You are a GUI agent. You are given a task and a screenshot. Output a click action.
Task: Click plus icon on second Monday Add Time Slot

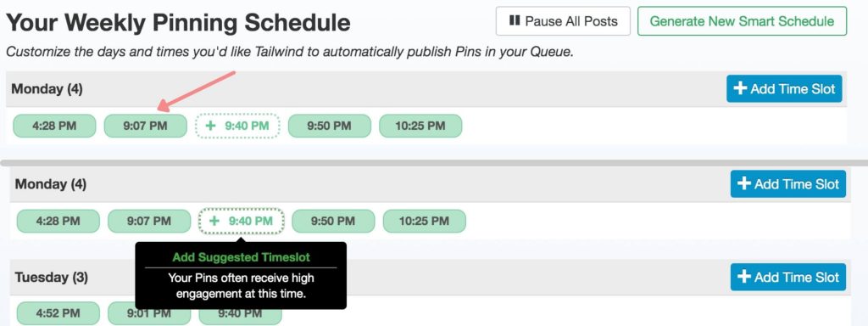pos(744,183)
